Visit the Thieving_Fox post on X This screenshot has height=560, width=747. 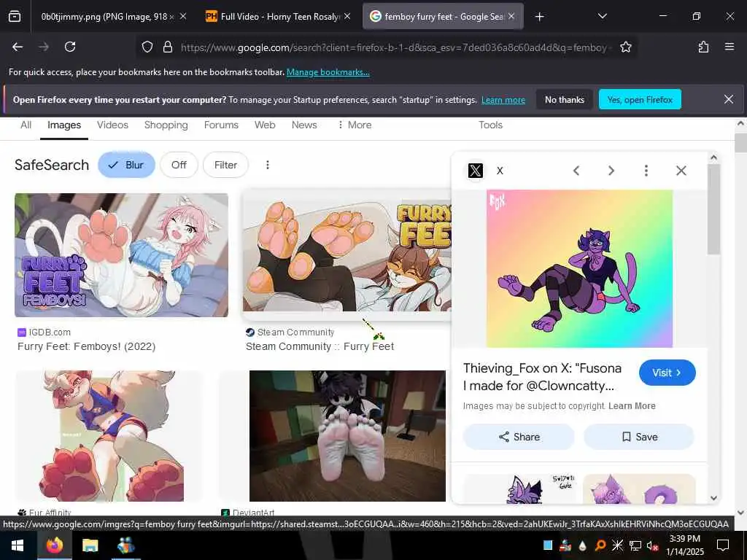[667, 373]
